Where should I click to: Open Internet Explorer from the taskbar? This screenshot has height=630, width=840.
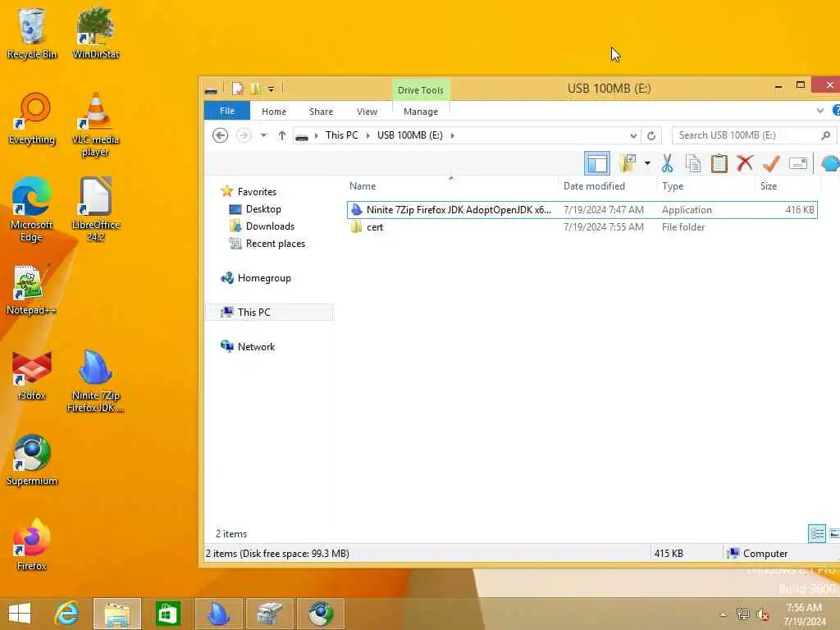point(67,614)
